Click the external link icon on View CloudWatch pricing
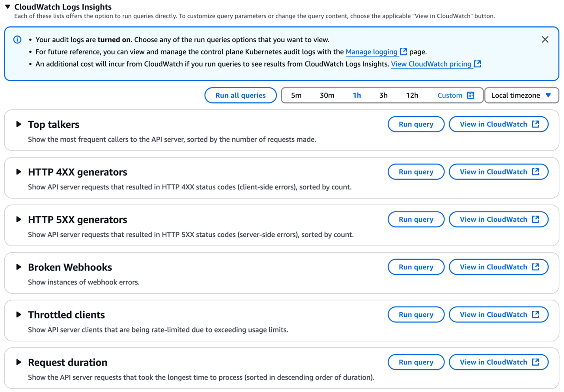The height and width of the screenshot is (392, 564). coord(477,64)
